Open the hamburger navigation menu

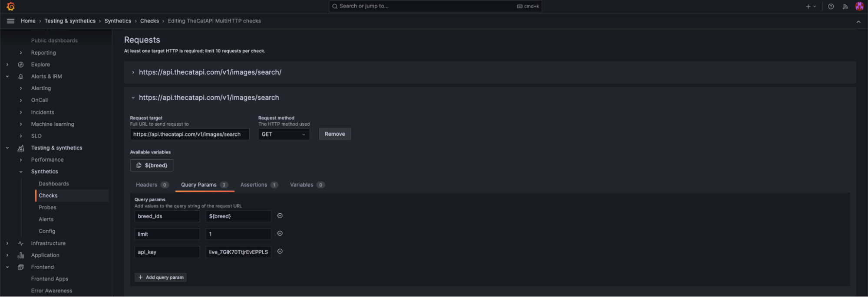[x=11, y=21]
